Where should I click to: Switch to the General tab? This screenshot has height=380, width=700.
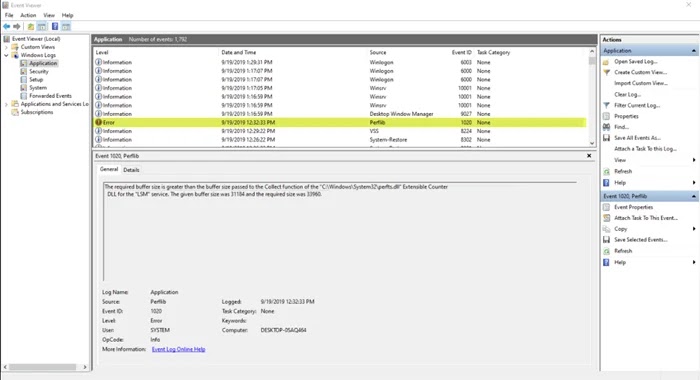click(x=109, y=169)
